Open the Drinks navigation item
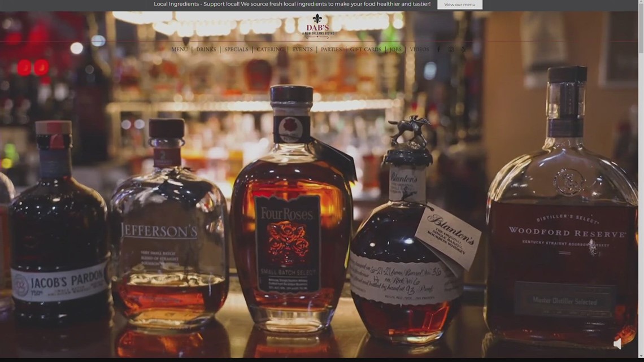644x362 pixels. pos(206,49)
